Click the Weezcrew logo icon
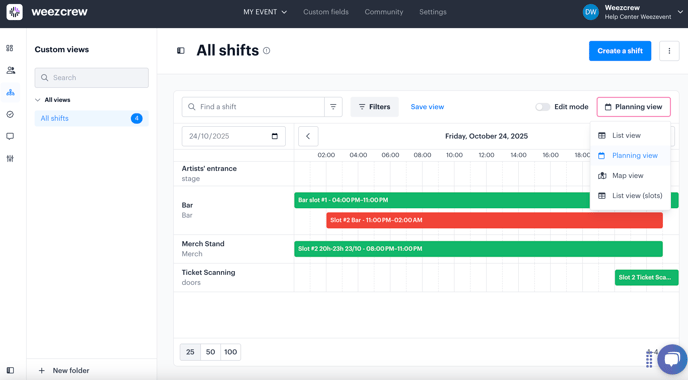The height and width of the screenshot is (380, 688). click(14, 12)
